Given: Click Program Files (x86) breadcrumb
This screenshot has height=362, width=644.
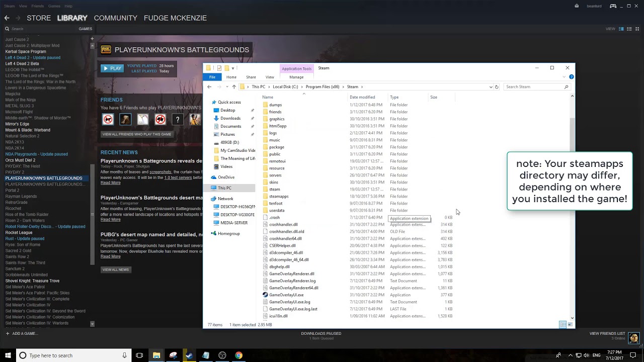Looking at the screenshot, I should (x=322, y=86).
